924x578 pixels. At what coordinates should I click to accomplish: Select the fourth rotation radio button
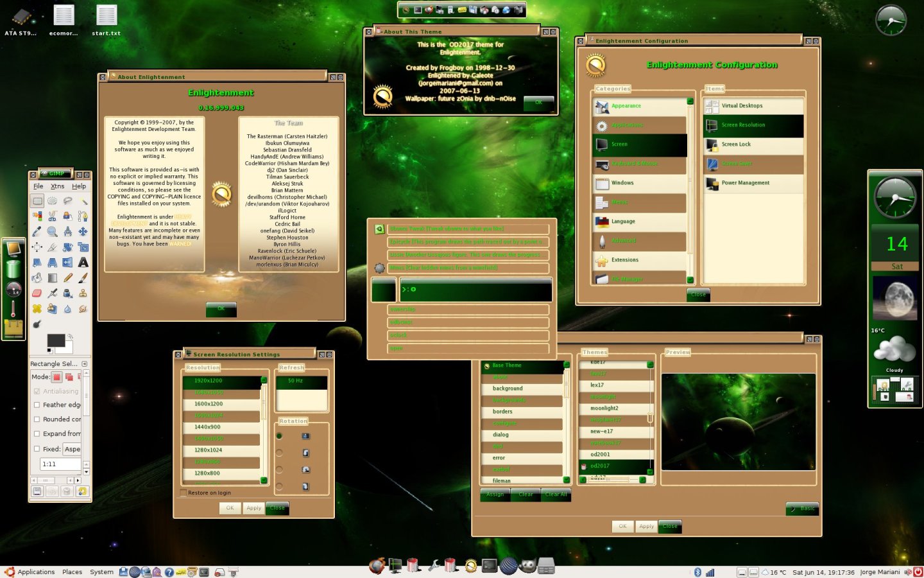[279, 486]
